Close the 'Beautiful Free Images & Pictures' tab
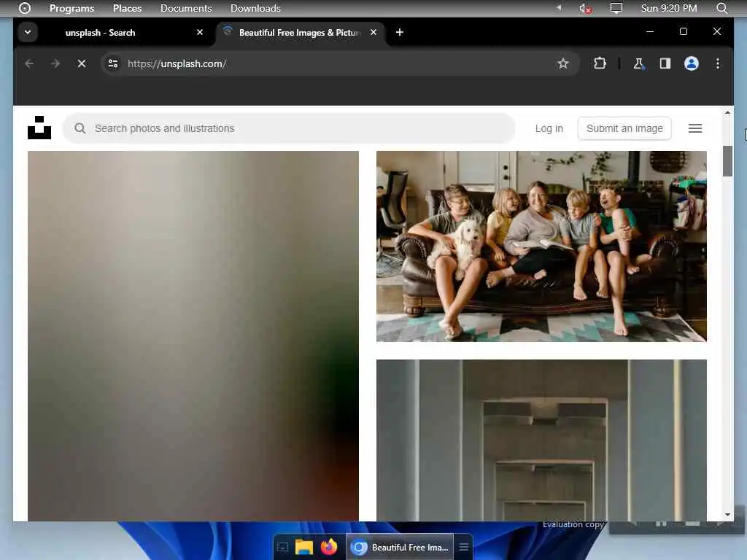This screenshot has width=747, height=560. pos(373,32)
